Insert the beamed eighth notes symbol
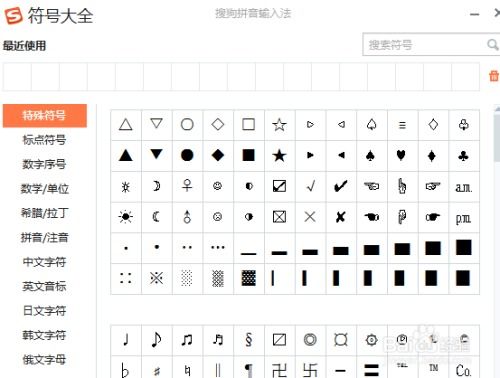The width and height of the screenshot is (500, 378). tap(187, 340)
